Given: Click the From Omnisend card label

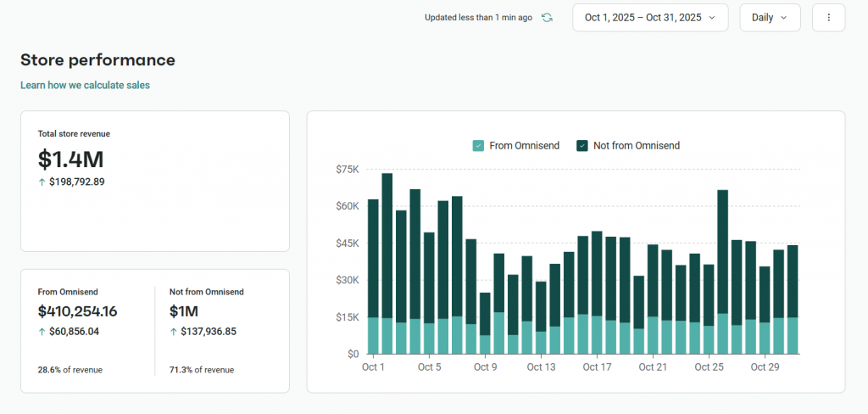Looking at the screenshot, I should coord(68,292).
